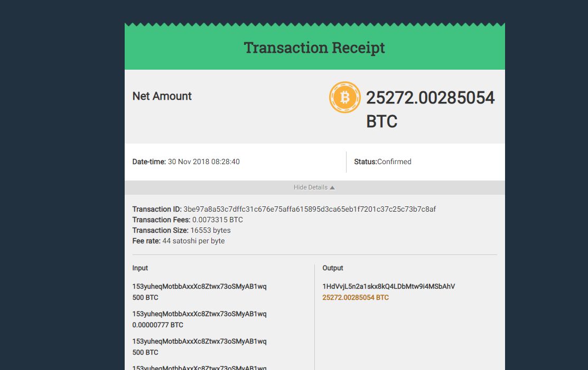Click the Fee rate 44 satoshi text
This screenshot has height=370, width=588.
pos(179,241)
